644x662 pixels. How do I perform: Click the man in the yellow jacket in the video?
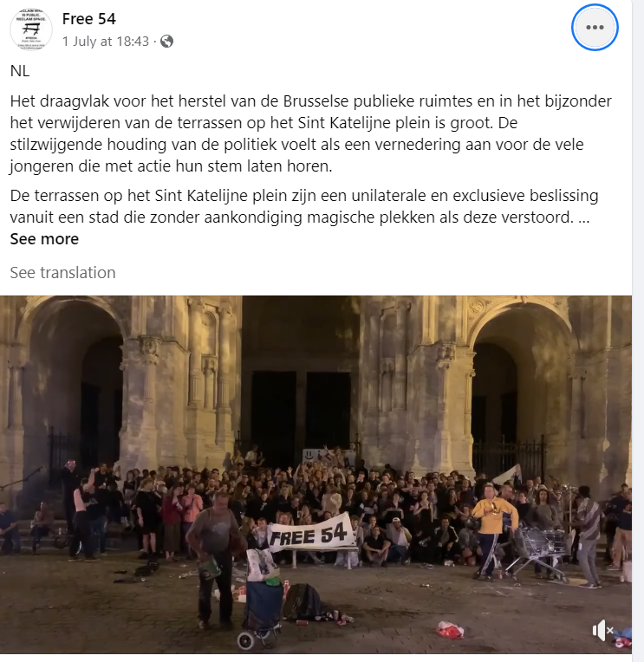493,529
